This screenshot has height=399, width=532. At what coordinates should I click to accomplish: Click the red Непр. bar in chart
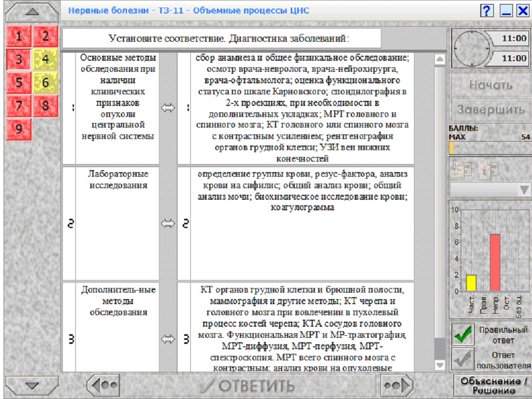(x=495, y=262)
